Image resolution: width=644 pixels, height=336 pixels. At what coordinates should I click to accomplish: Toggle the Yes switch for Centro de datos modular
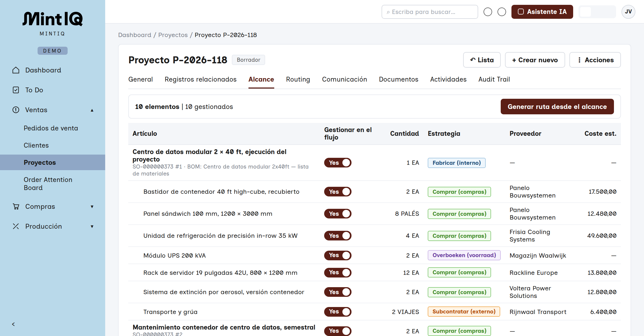338,163
